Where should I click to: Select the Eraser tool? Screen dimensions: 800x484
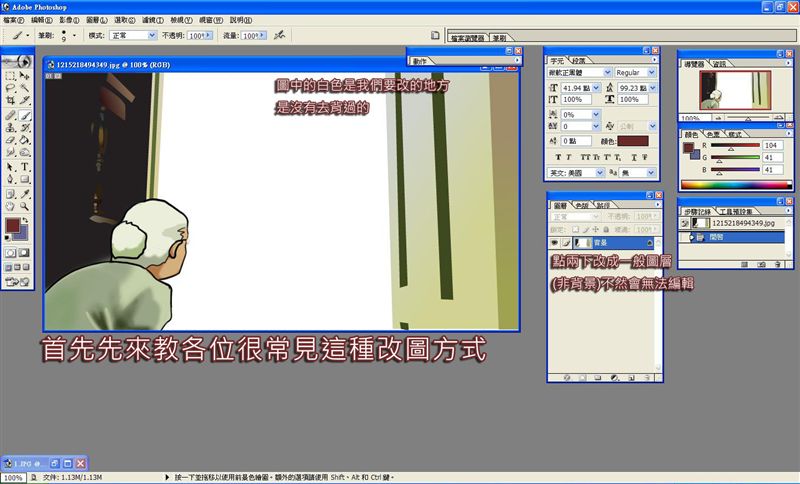coord(10,140)
